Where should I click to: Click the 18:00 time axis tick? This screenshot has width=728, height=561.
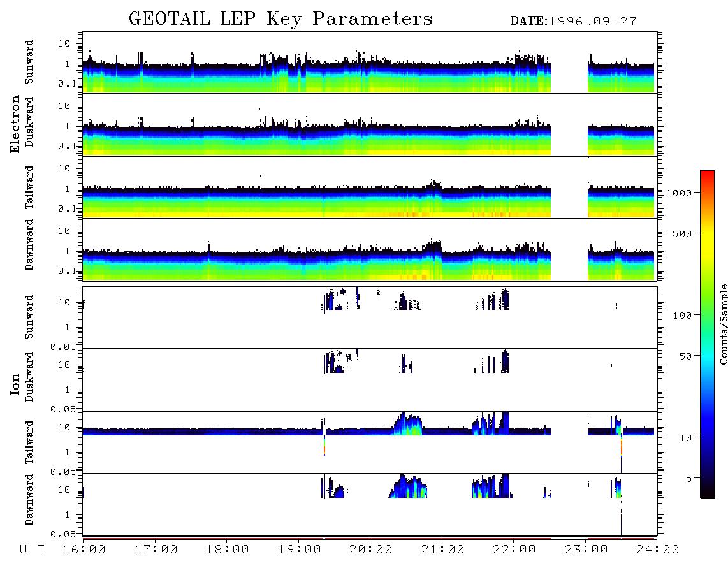pyautogui.click(x=228, y=550)
